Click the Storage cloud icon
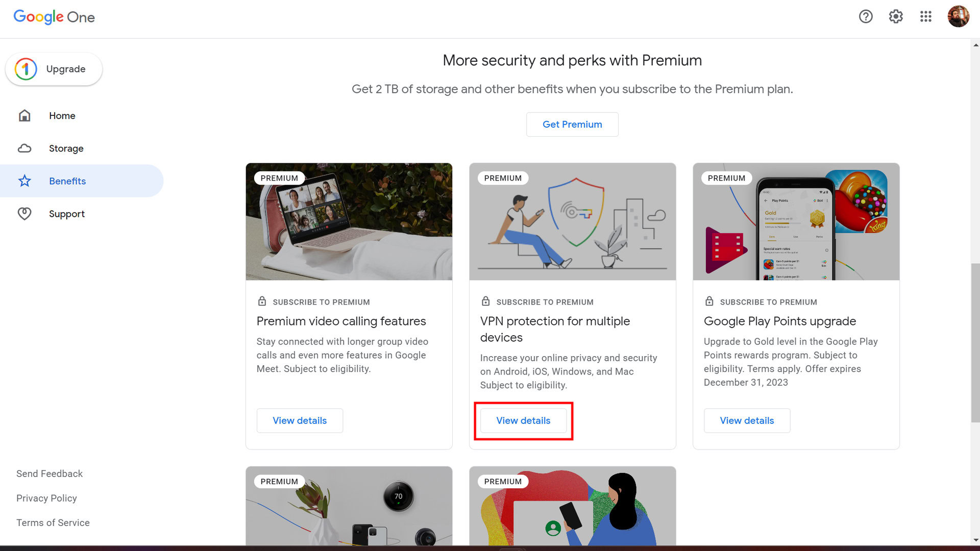This screenshot has height=551, width=980. pos(24,148)
